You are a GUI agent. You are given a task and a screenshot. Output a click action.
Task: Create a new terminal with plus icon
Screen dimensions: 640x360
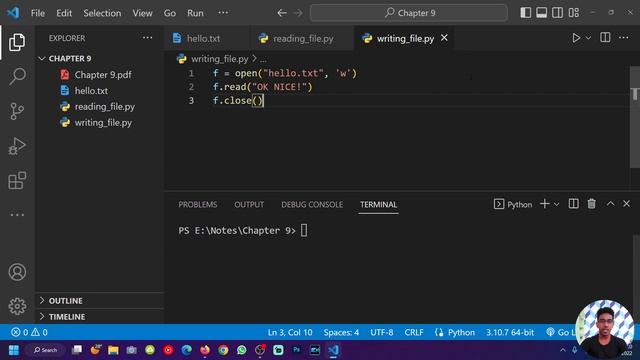coord(544,204)
